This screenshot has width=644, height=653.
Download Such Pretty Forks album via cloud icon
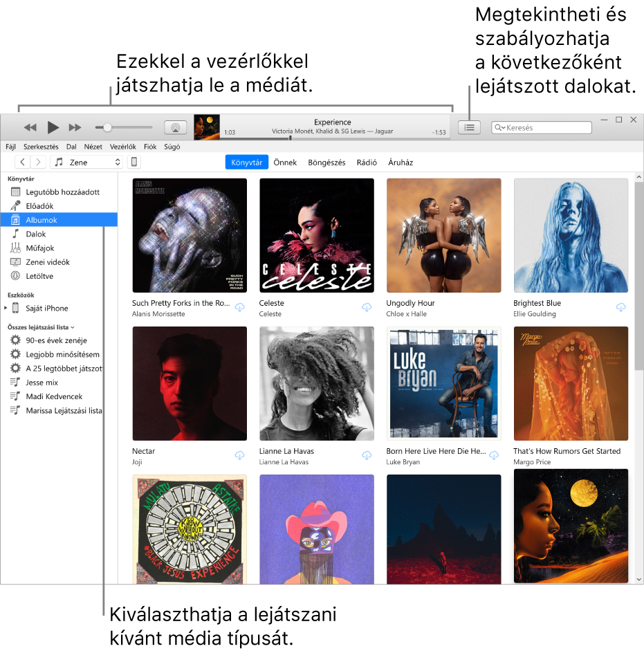pyautogui.click(x=239, y=307)
